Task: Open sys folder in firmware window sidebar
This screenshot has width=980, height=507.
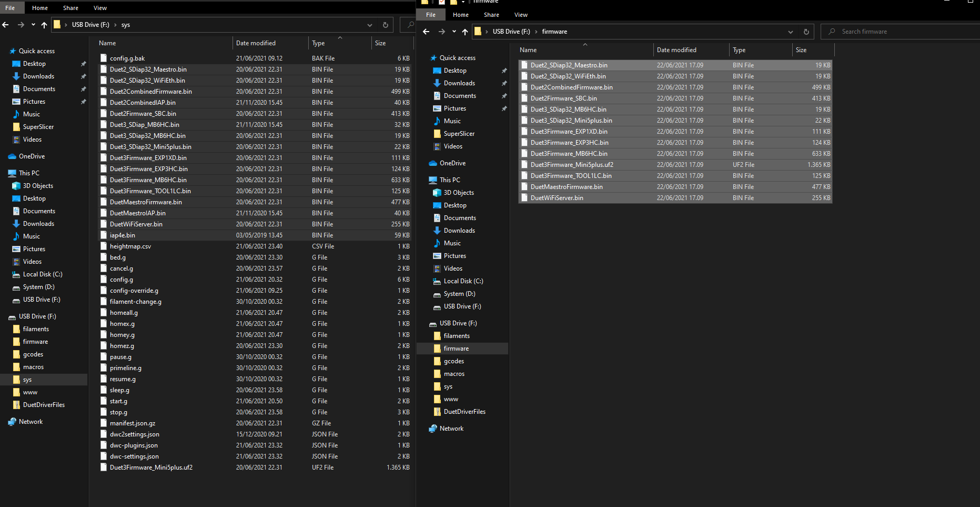Action: point(448,386)
